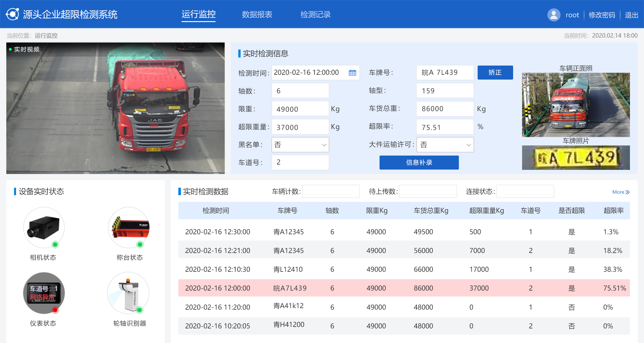Click 退出 to log out
This screenshot has height=343, width=644.
pos(631,15)
